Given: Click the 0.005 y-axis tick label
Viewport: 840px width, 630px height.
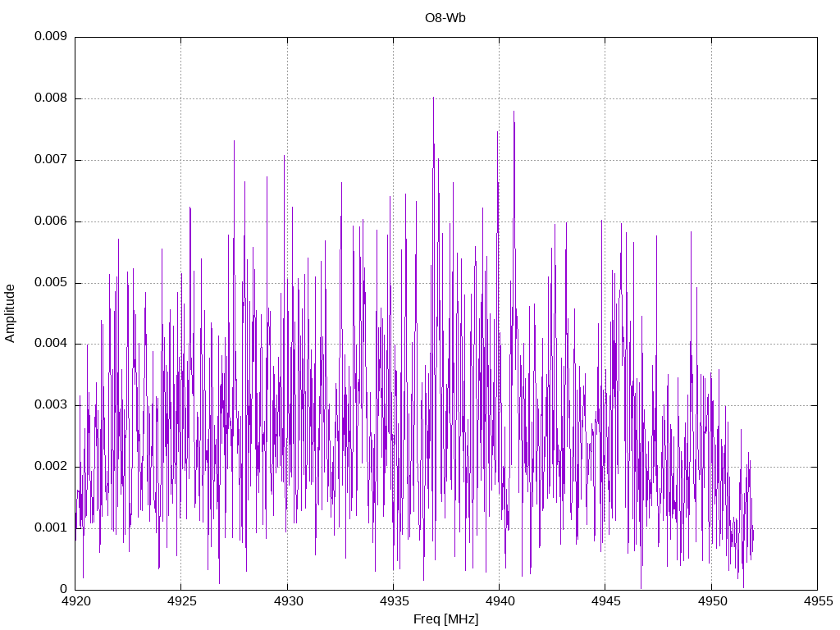Looking at the screenshot, I should [x=51, y=282].
